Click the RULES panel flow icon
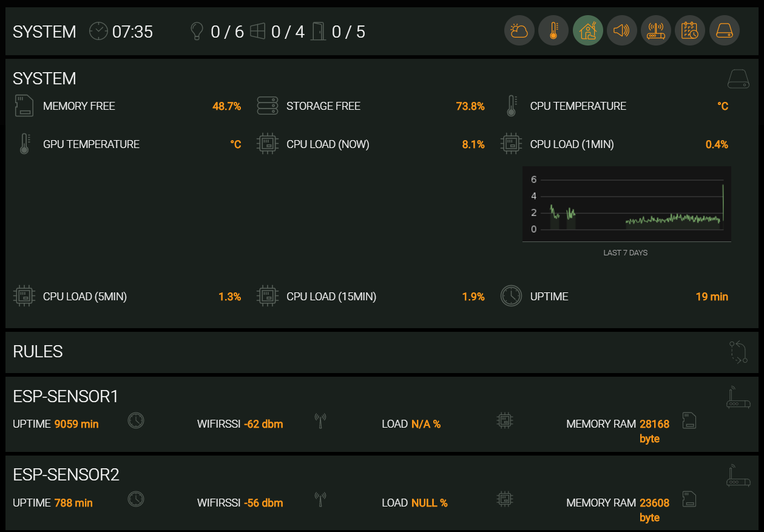 point(739,352)
